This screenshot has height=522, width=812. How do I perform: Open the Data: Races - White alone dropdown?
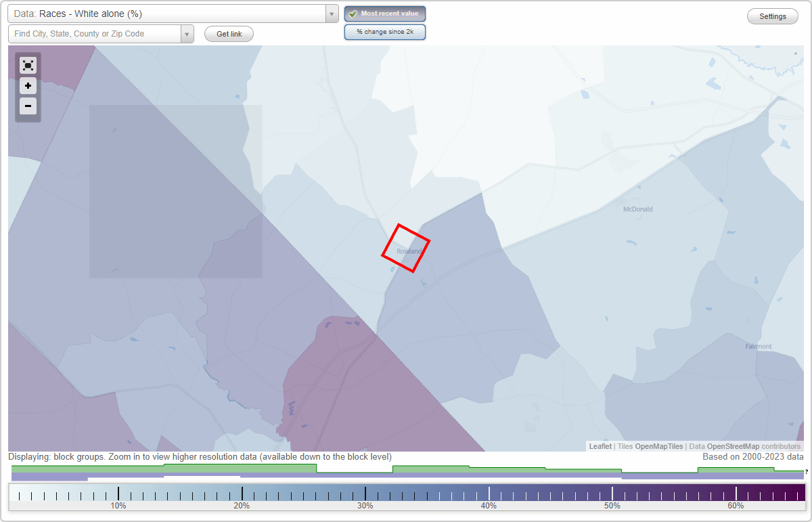(x=162, y=14)
